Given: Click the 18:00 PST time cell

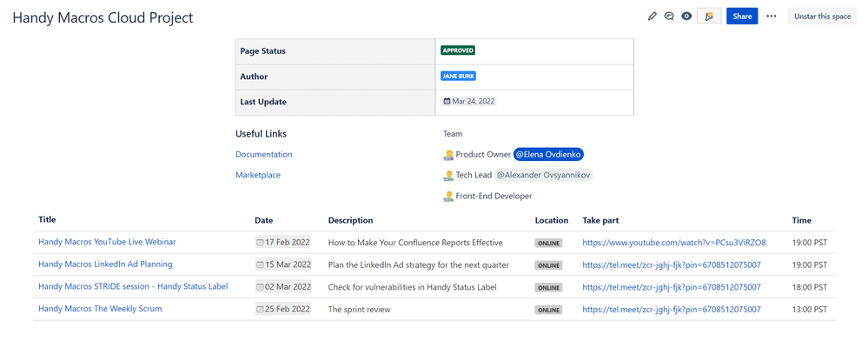Looking at the screenshot, I should [810, 287].
